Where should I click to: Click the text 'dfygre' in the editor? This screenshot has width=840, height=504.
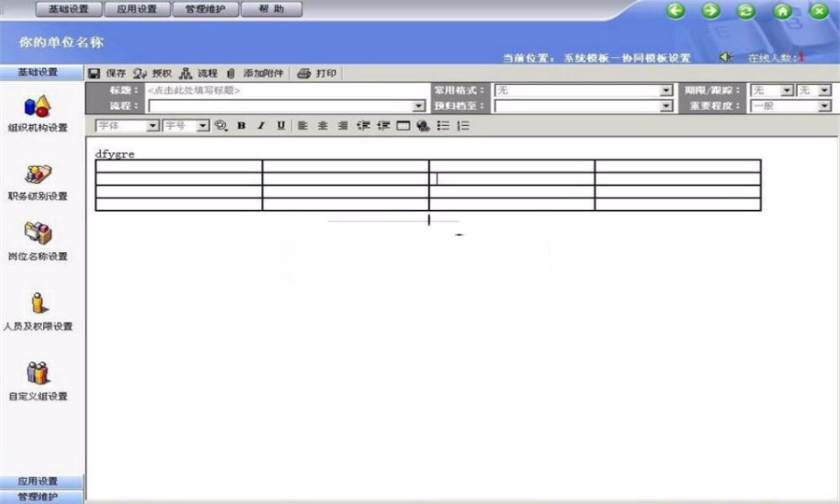(x=115, y=154)
